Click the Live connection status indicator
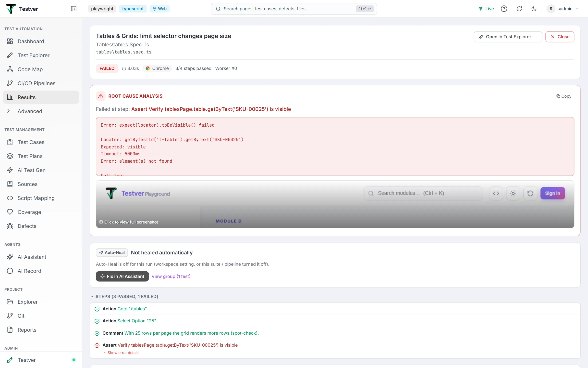588x368 pixels. [x=486, y=9]
